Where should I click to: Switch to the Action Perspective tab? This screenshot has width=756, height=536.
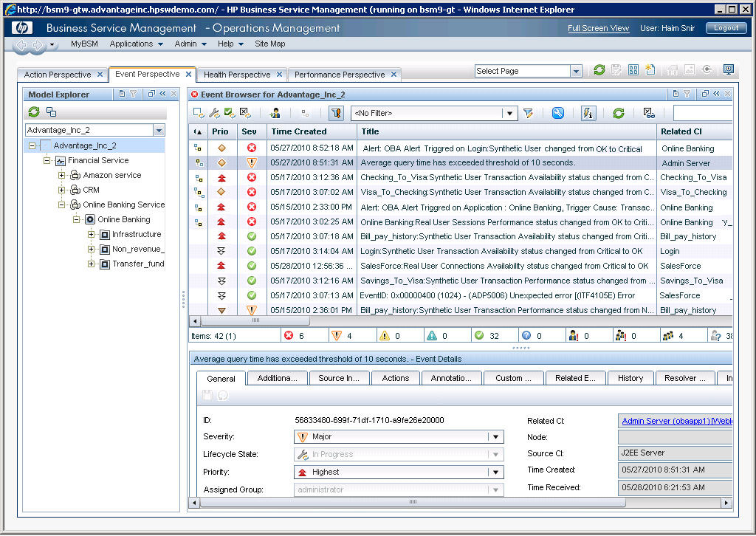pos(58,75)
